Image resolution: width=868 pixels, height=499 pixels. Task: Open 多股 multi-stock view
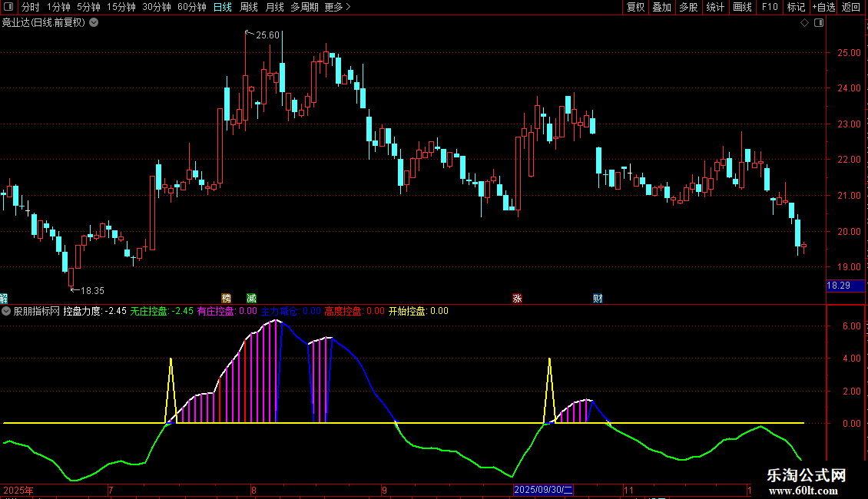click(x=688, y=7)
